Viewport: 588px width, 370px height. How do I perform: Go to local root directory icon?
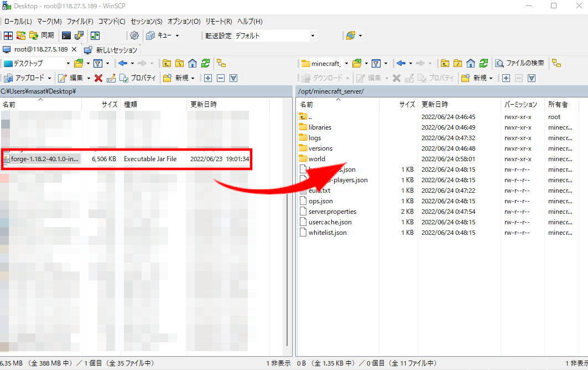point(180,64)
